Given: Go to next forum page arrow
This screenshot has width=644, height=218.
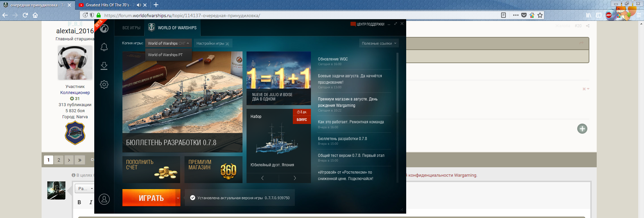Looking at the screenshot, I should [x=69, y=160].
